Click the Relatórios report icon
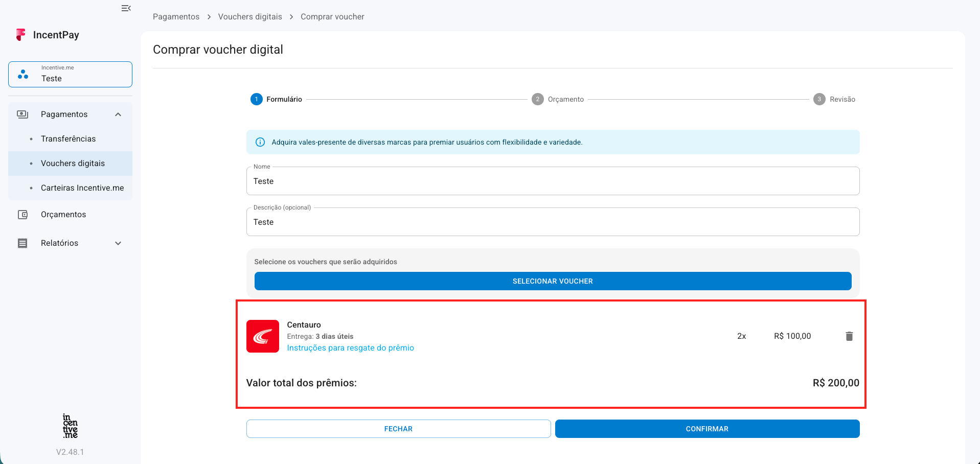The image size is (980, 464). [22, 243]
